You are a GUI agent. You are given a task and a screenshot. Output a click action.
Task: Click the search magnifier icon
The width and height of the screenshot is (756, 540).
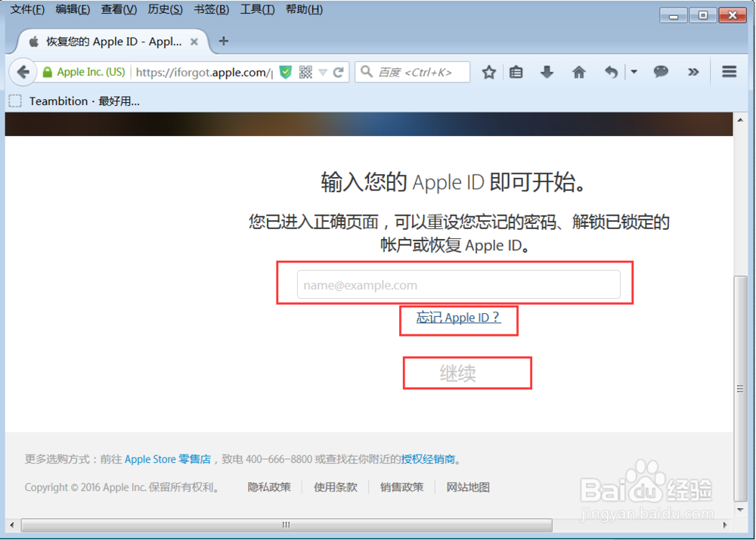tap(367, 71)
